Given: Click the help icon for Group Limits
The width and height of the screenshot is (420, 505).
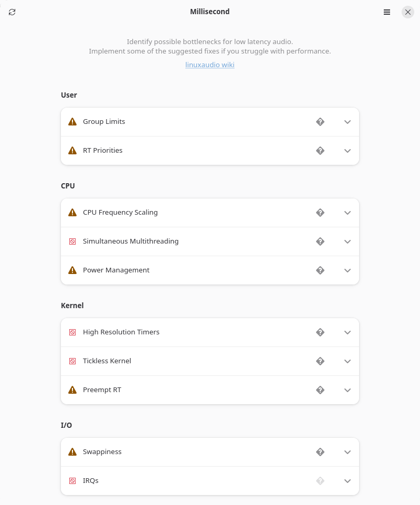Looking at the screenshot, I should (x=320, y=122).
